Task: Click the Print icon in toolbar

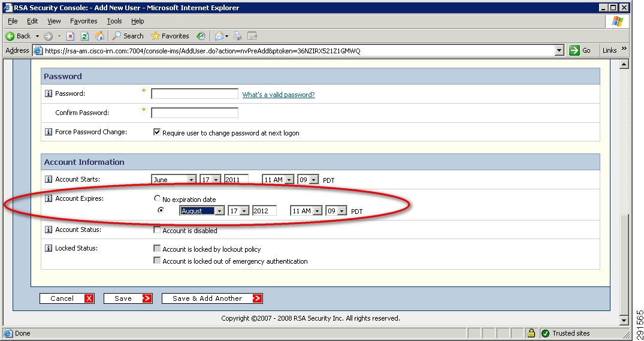Action: [238, 36]
